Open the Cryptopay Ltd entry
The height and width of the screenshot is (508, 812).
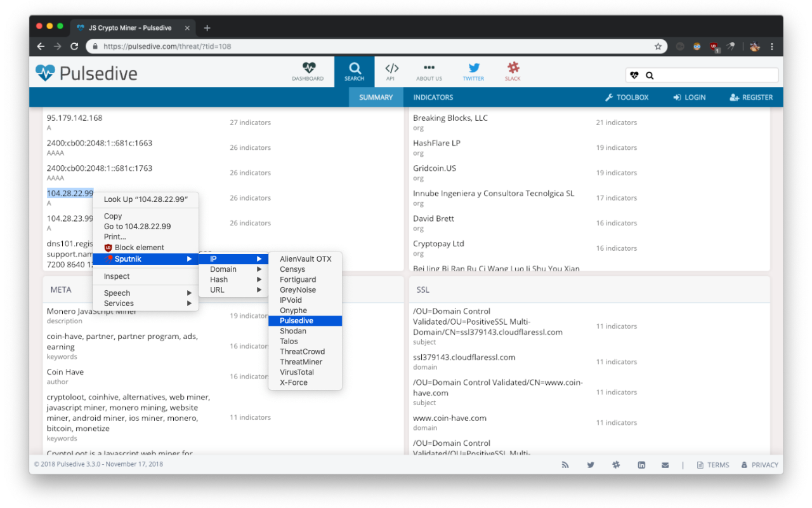(x=438, y=244)
